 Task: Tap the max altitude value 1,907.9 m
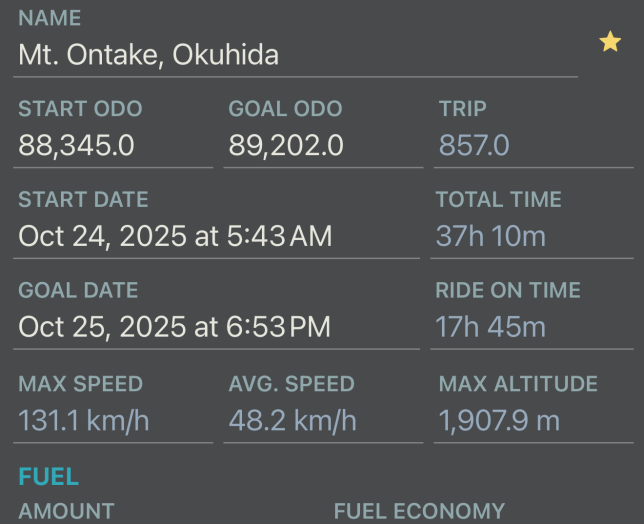pos(499,420)
